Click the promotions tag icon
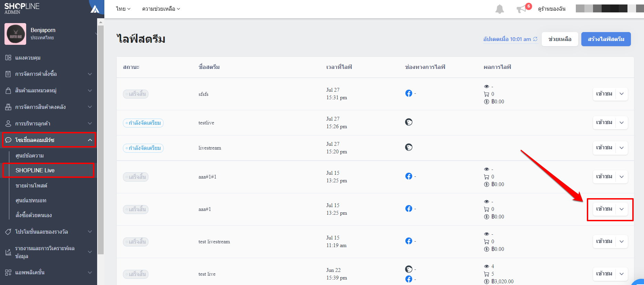The height and width of the screenshot is (285, 644). [x=8, y=232]
